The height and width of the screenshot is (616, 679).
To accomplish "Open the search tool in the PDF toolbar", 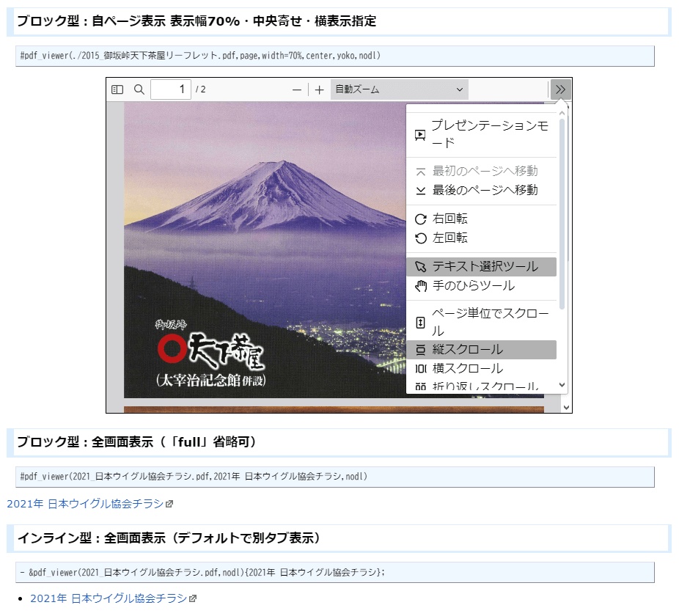I will click(x=138, y=89).
